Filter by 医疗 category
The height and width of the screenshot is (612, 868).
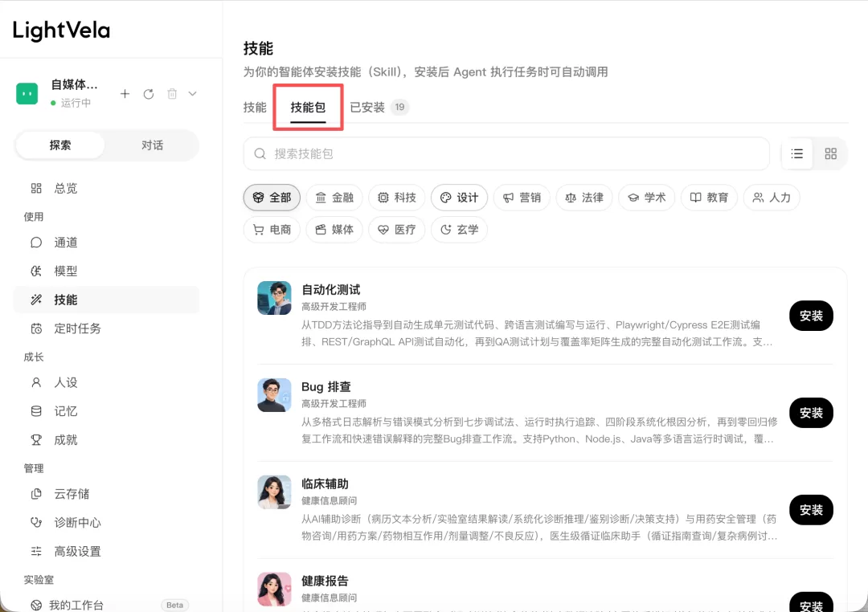pos(397,230)
